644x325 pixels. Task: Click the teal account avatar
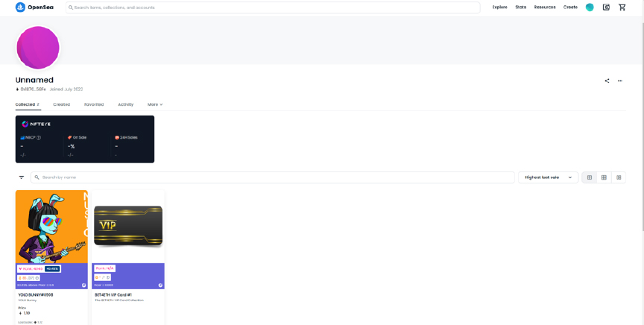point(590,7)
